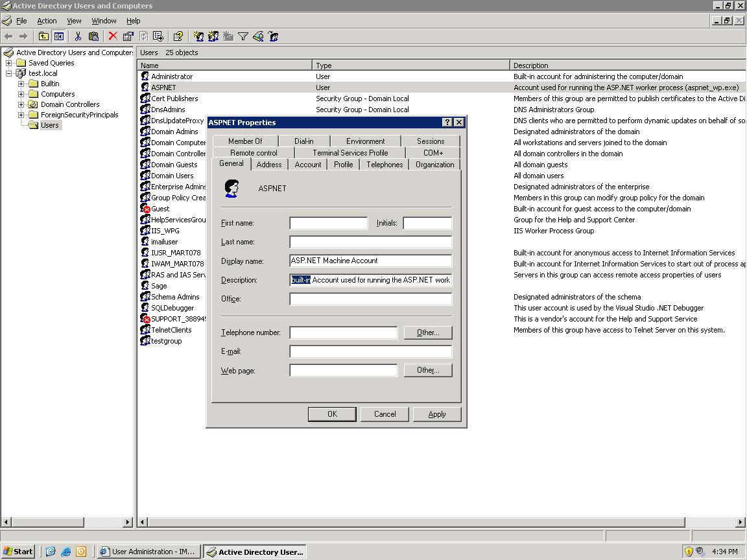The width and height of the screenshot is (747, 560).
Task: Create a new group with toolbar icon
Action: pyautogui.click(x=213, y=36)
